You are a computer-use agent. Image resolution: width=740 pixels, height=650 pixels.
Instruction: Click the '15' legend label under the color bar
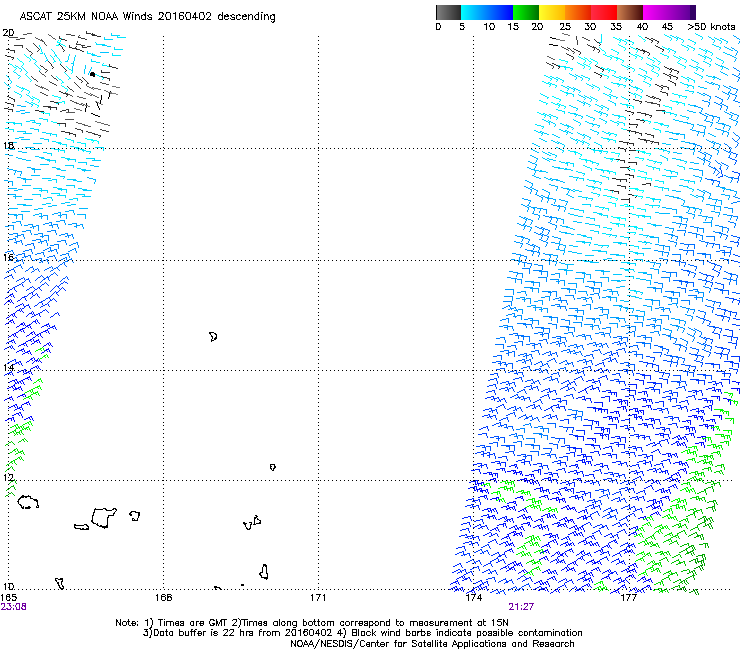click(513, 27)
